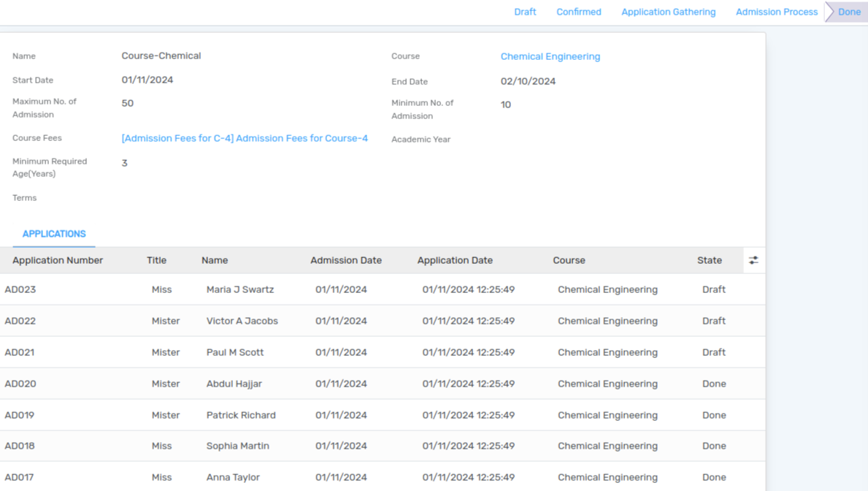
Task: Sort by the State column header
Action: click(x=709, y=260)
